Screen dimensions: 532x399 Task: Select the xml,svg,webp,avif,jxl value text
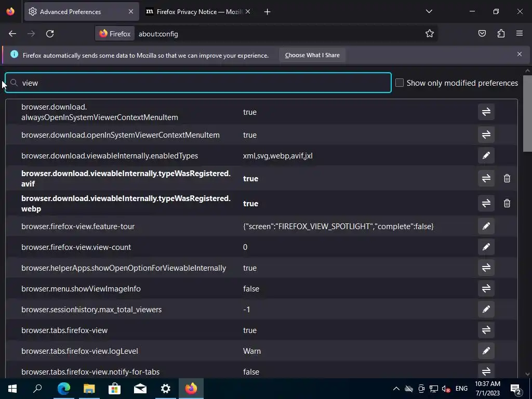(277, 156)
